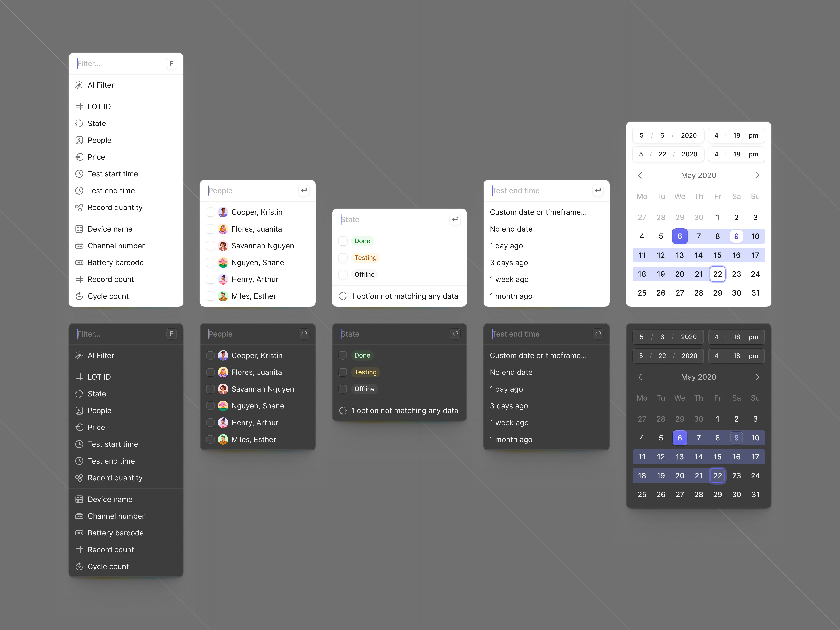
Task: Go to next month in the dark calendar
Action: (x=757, y=377)
